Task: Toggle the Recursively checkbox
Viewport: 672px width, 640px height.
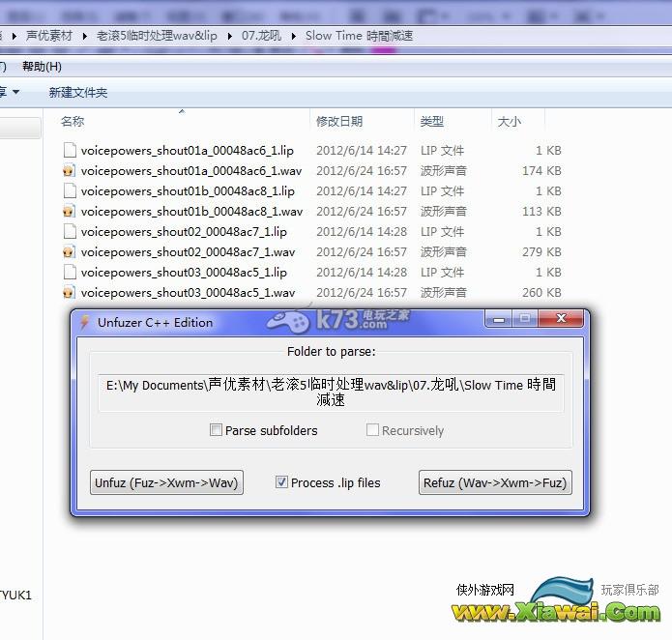Action: 372,429
